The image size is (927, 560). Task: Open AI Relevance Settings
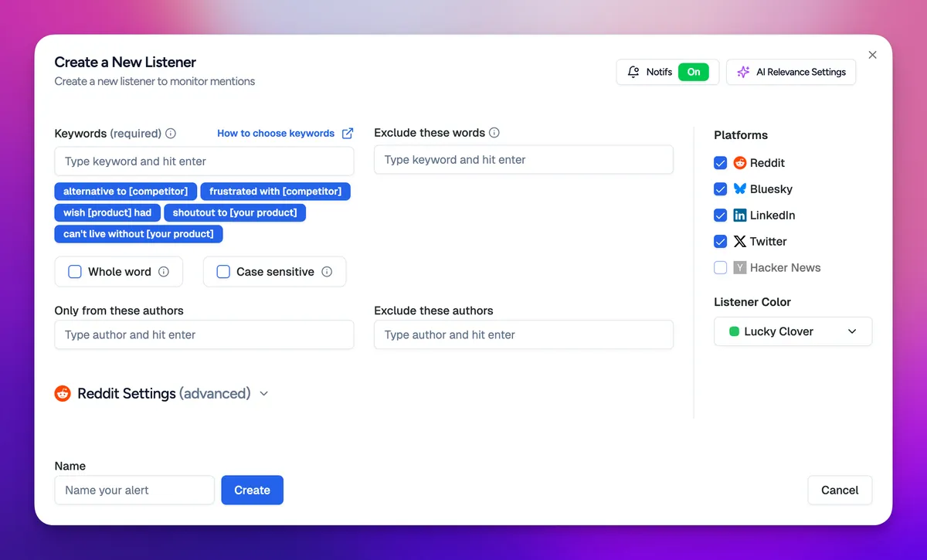click(791, 72)
